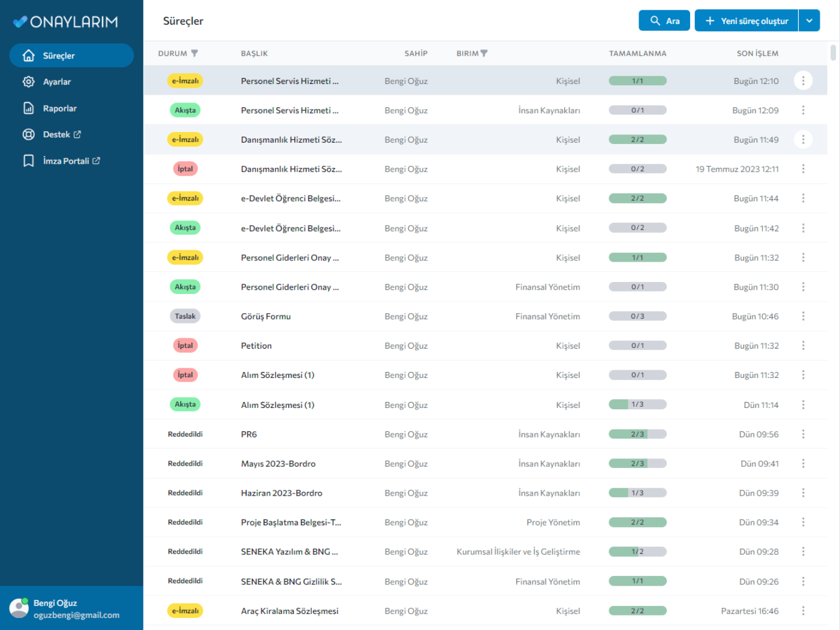Expand the Yeni süreç oluştur dropdown arrow
840x630 pixels.
click(809, 20)
